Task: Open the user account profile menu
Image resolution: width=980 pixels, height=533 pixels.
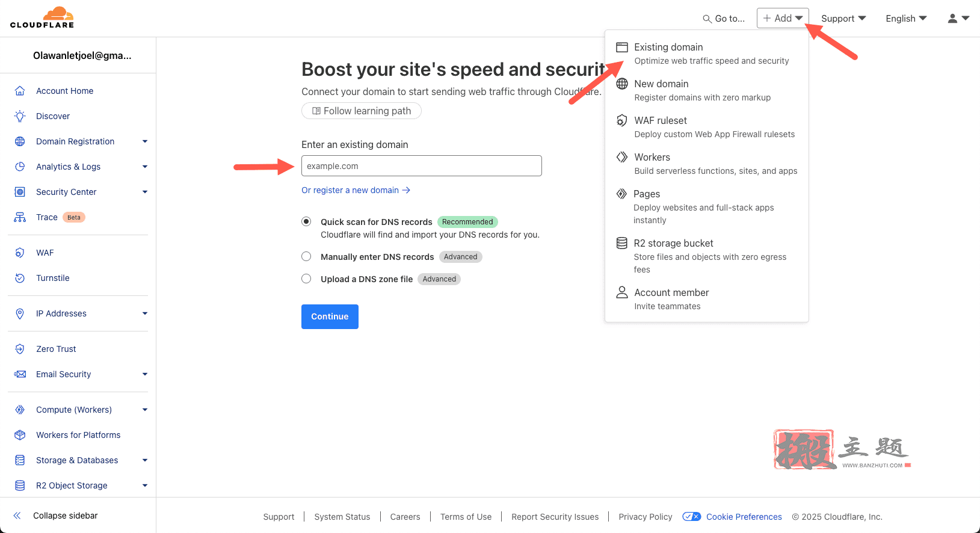Action: click(958, 19)
